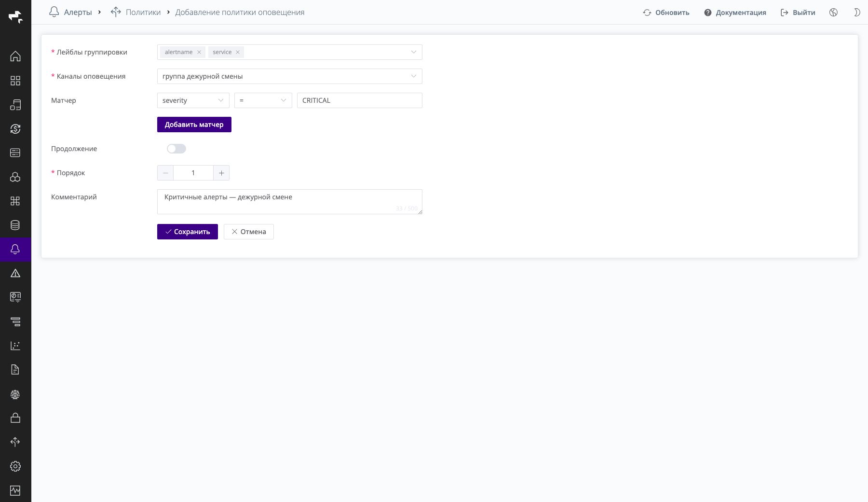Screen dimensions: 868x502
Task: Click the Комментарий text area
Action: pos(289,202)
